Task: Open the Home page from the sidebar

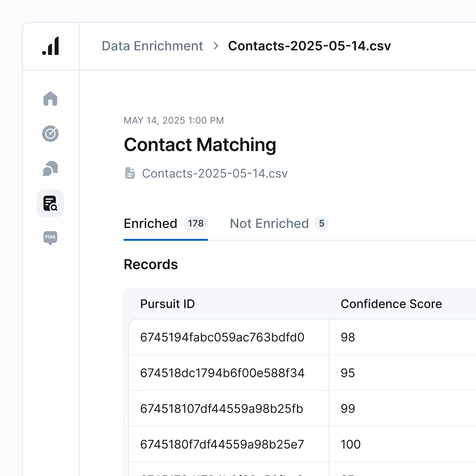Action: click(50, 99)
